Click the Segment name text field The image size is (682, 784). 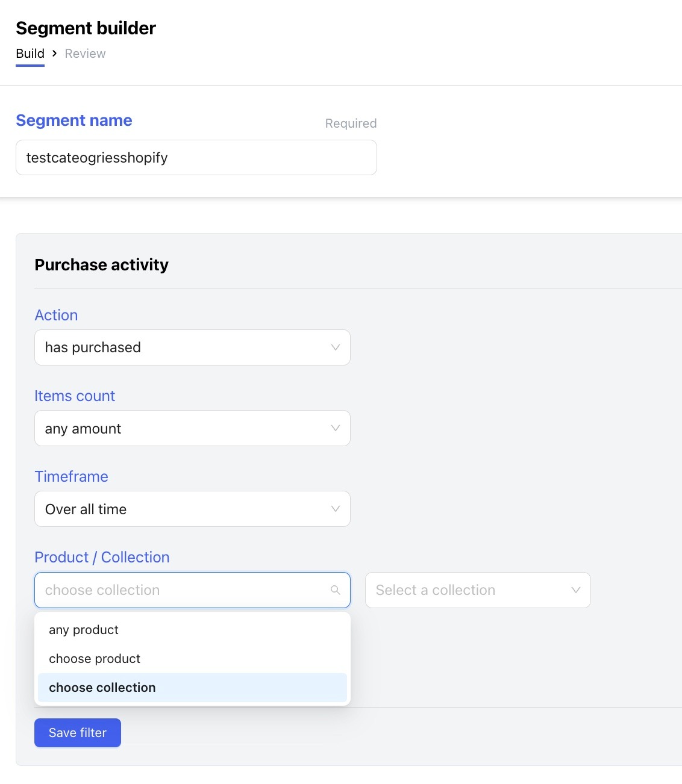tap(196, 158)
